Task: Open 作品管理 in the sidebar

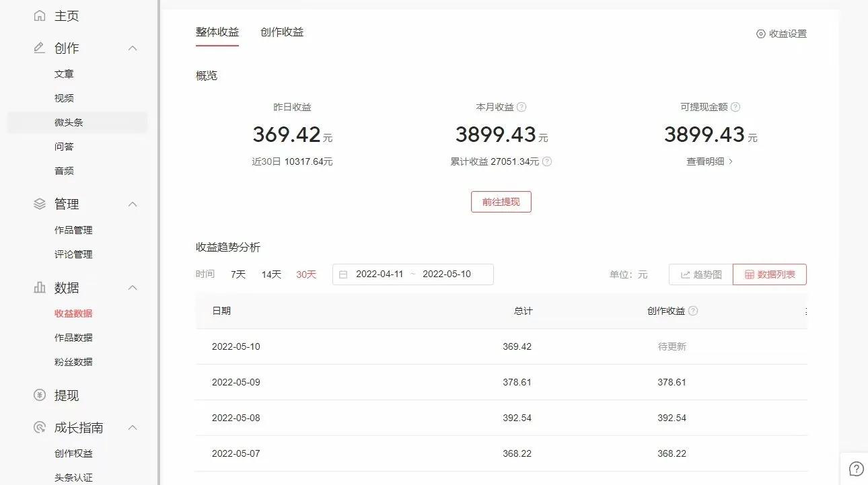Action: pyautogui.click(x=73, y=230)
